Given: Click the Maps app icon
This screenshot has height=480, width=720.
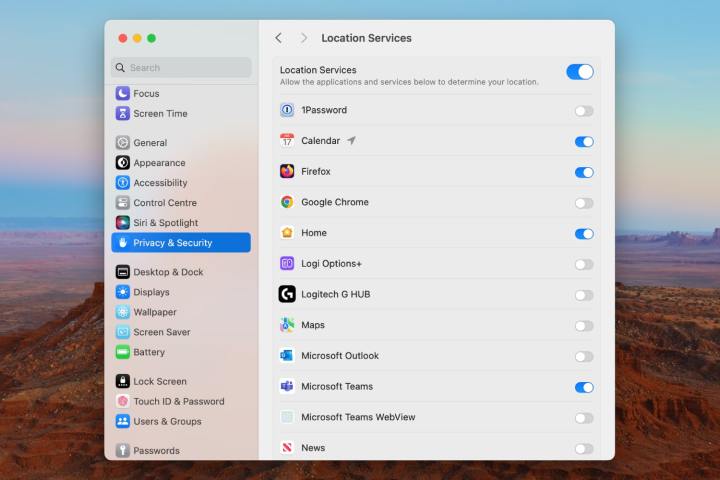Looking at the screenshot, I should pyautogui.click(x=287, y=325).
